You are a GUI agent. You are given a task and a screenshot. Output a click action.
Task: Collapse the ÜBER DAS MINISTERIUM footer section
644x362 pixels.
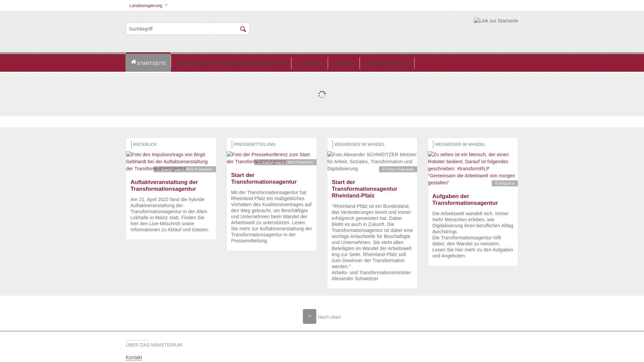point(154,345)
